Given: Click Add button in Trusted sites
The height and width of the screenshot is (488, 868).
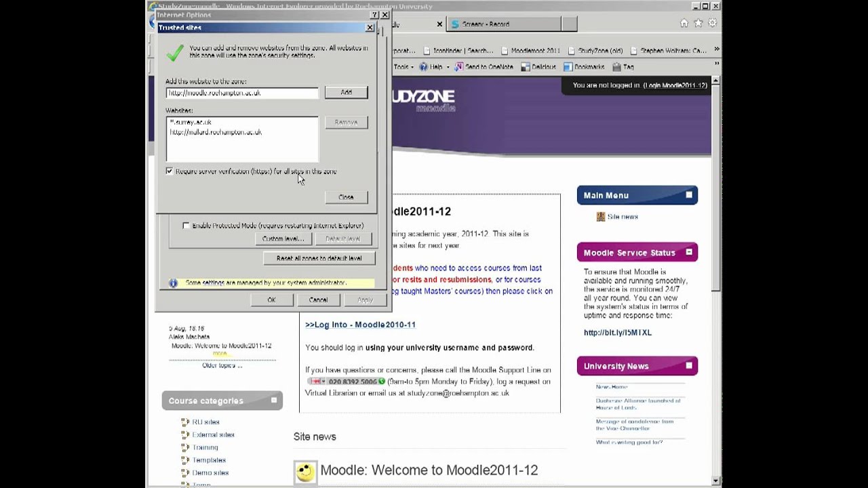Looking at the screenshot, I should pos(346,92).
